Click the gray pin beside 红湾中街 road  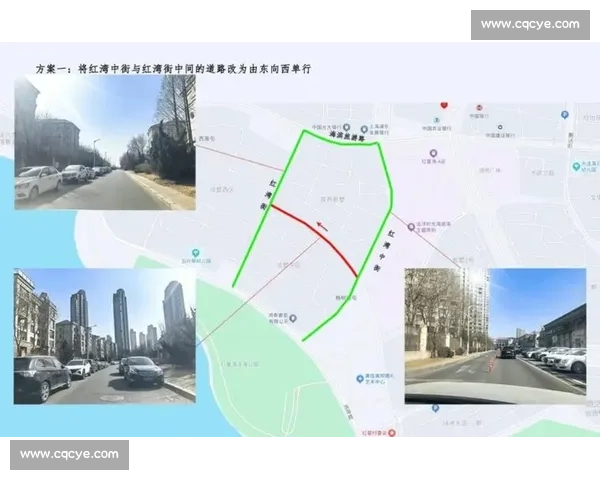[411, 227]
